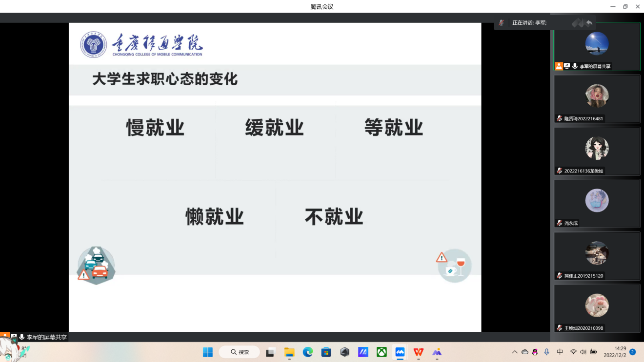The image size is (644, 362).
Task: Open File Explorer from taskbar
Action: (x=289, y=352)
